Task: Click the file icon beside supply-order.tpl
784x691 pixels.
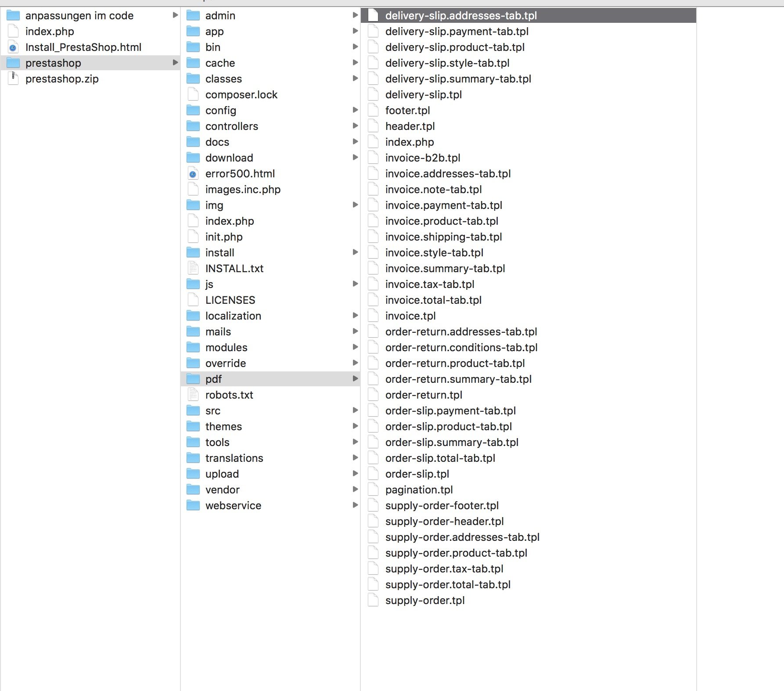Action: pos(373,601)
